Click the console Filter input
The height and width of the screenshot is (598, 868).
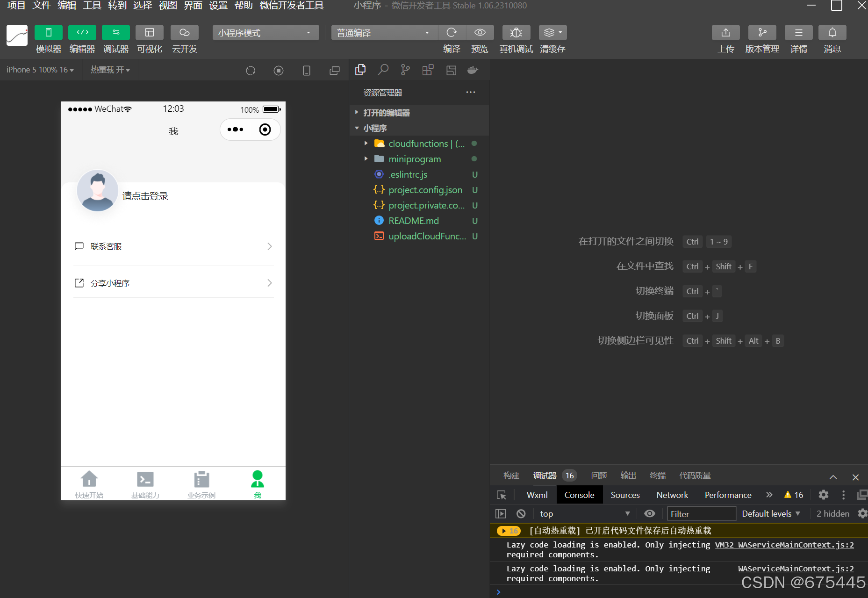[x=702, y=514]
